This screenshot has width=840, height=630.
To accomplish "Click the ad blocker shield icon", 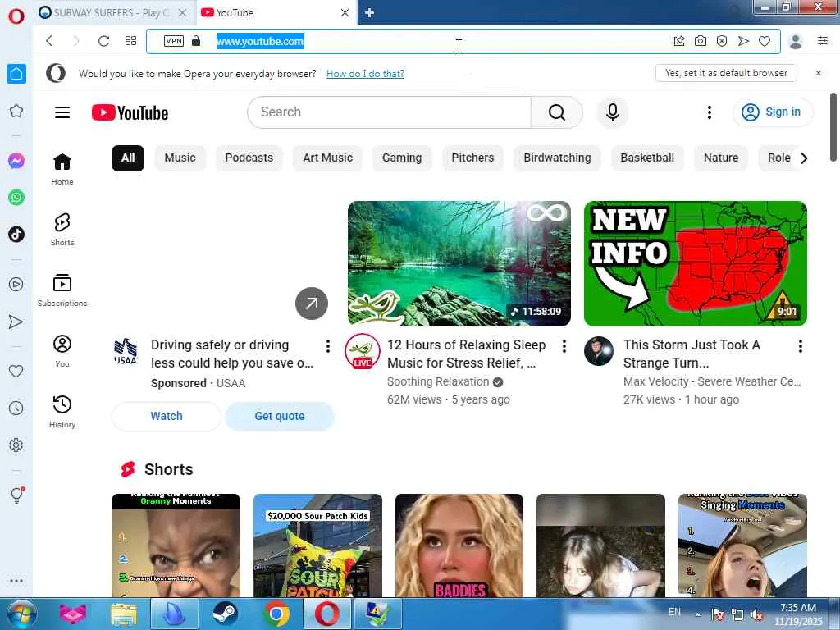I will coord(722,41).
